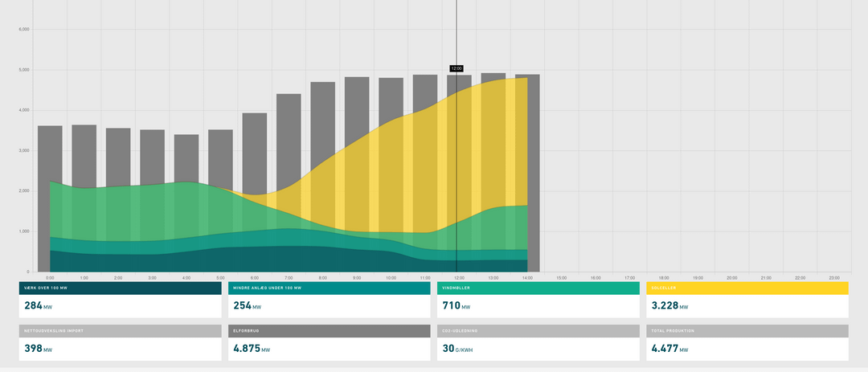The image size is (868, 372).
Task: Select the 'Nettoudveksling import' card header
Action: (x=120, y=331)
